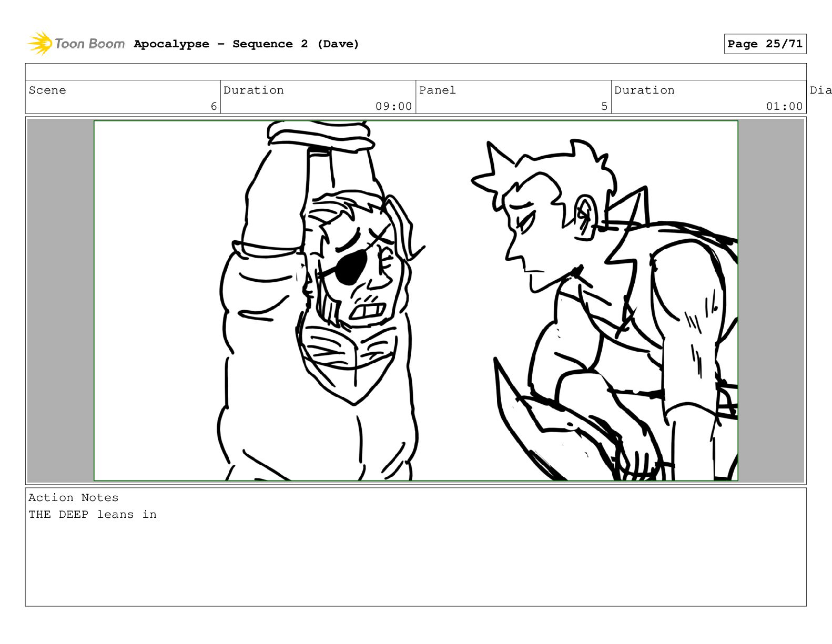Click the truncated 'Dia' column label

(x=820, y=90)
